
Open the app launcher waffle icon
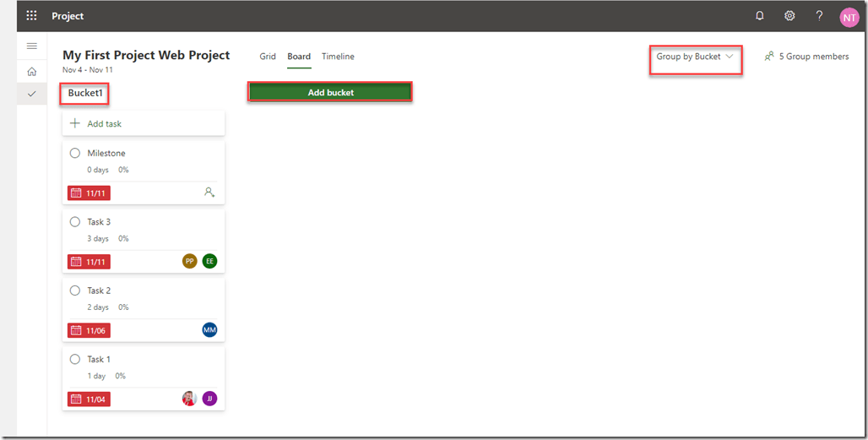31,16
